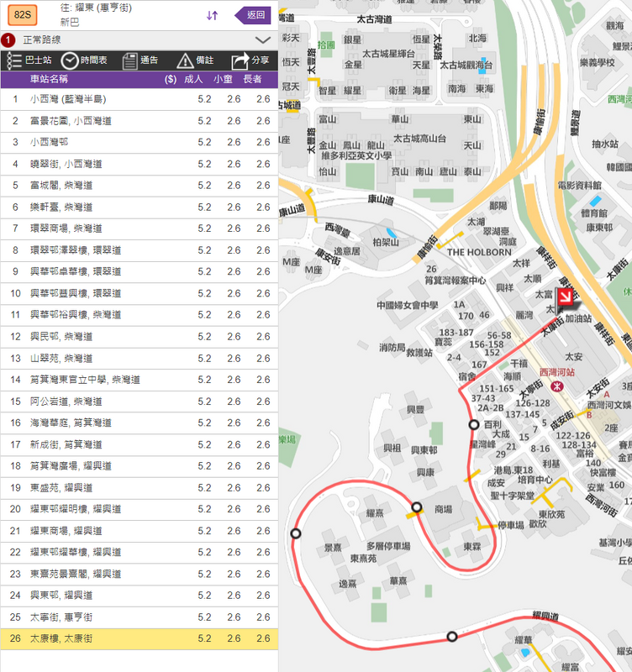Click the 電影資料館 label on the map
This screenshot has width=632, height=672.
[x=579, y=186]
